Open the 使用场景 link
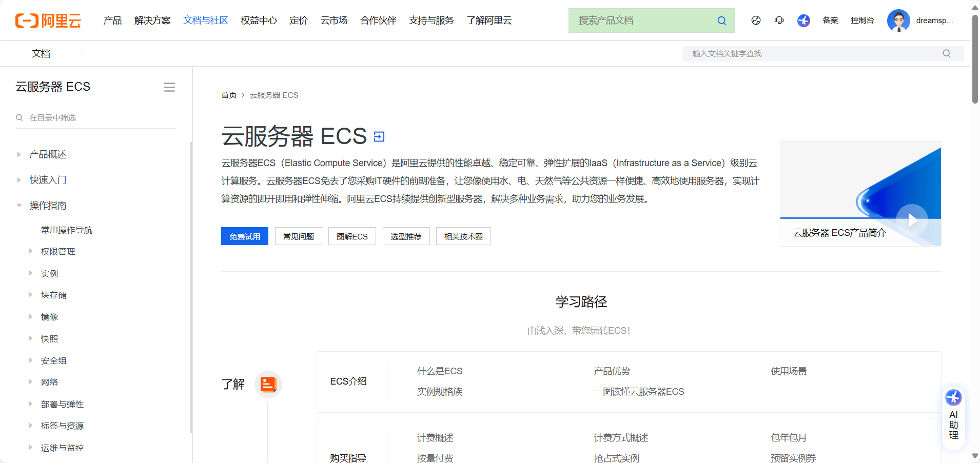Image resolution: width=980 pixels, height=463 pixels. click(x=789, y=371)
